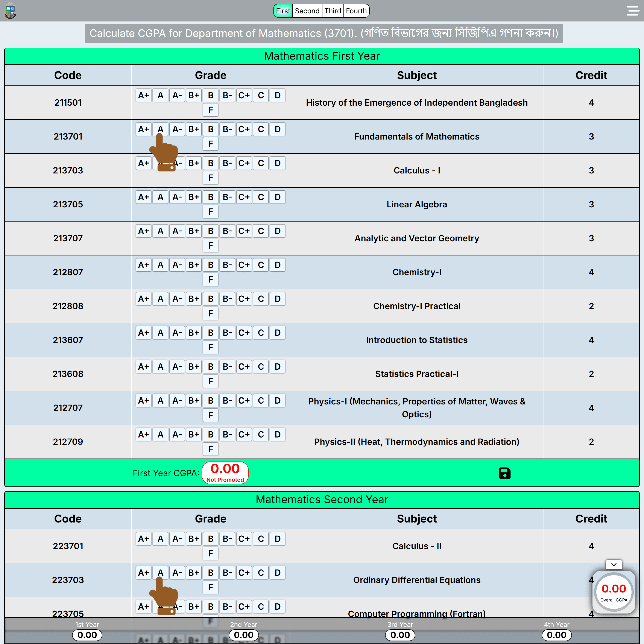Click the 3rd Year 0.00 summary value
The image size is (644, 644).
pyautogui.click(x=400, y=635)
